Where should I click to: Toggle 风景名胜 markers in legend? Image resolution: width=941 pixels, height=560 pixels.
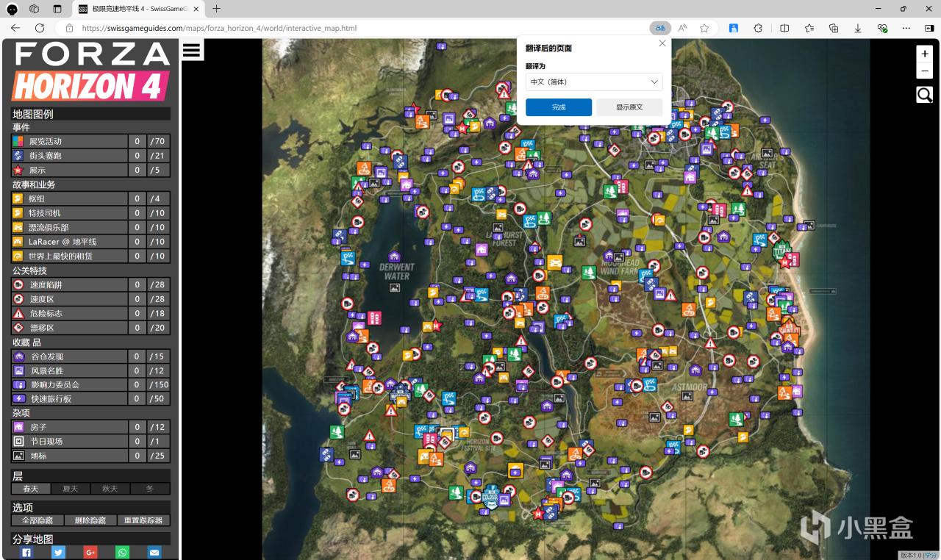tap(90, 370)
